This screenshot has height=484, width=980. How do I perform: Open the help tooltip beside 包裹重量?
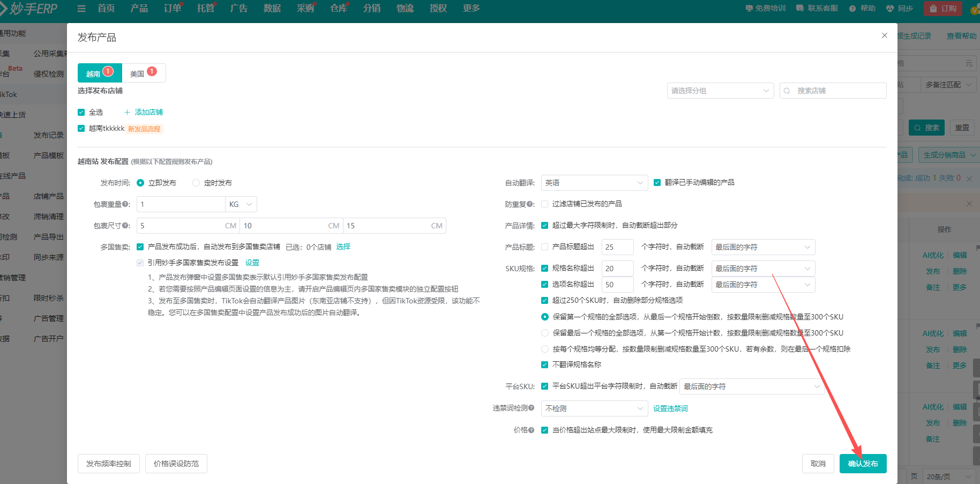[x=125, y=204]
